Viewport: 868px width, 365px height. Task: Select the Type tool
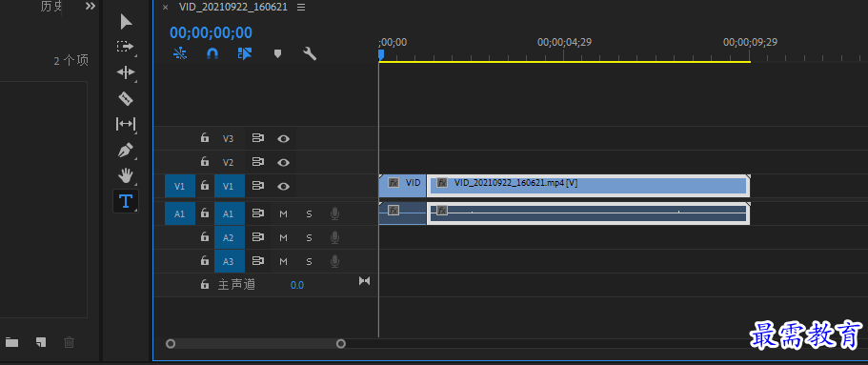pyautogui.click(x=126, y=201)
